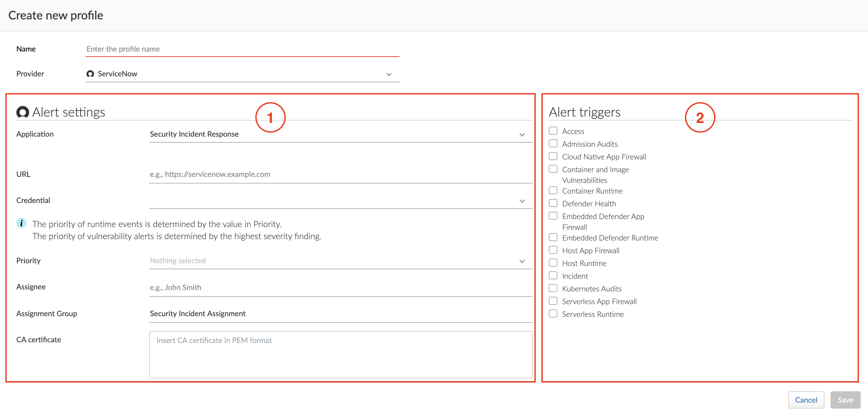Check the Host Runtime trigger

click(553, 263)
